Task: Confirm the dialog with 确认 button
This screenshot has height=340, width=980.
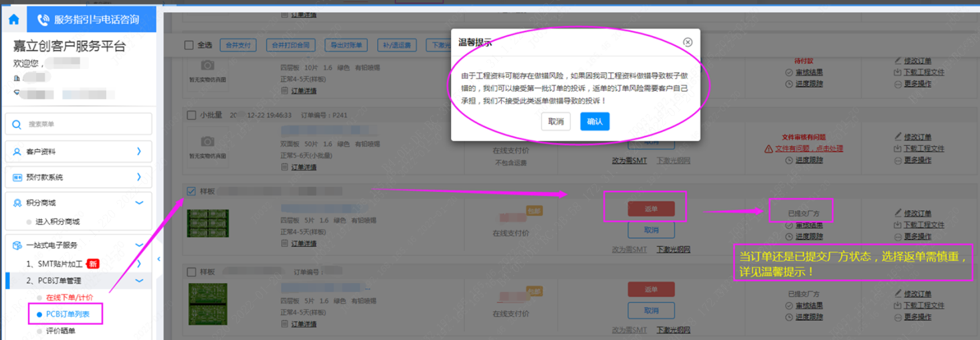Action: coord(594,122)
